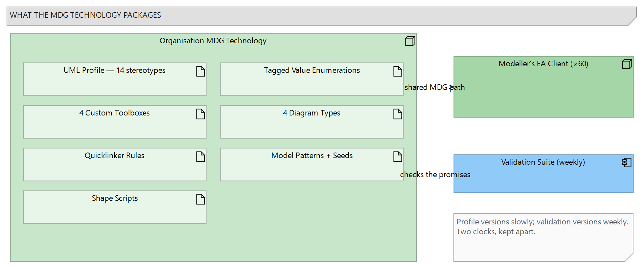The image size is (644, 269).
Task: Click the artifact icon on Tagged Value Enumerations
Action: 398,71
